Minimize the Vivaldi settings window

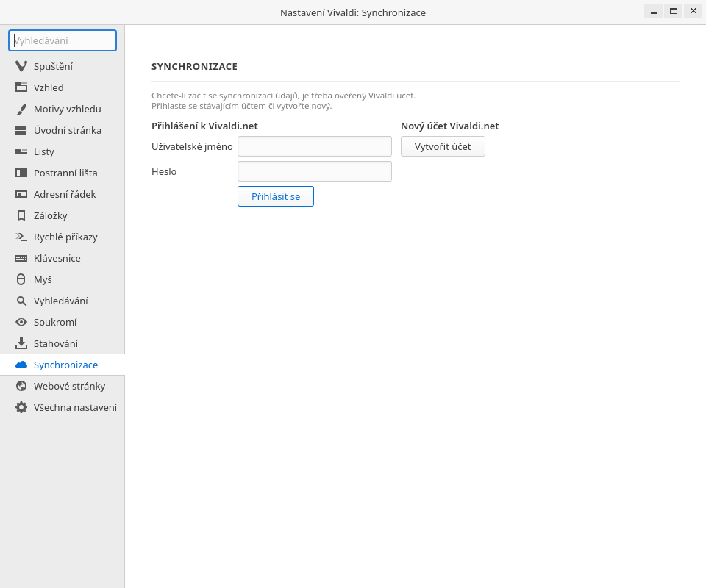653,12
